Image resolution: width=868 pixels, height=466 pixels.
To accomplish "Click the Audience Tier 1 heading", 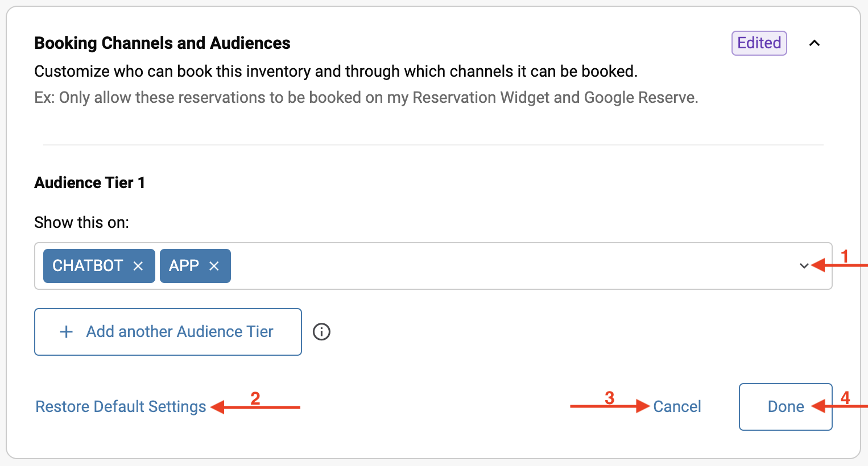I will pyautogui.click(x=90, y=183).
